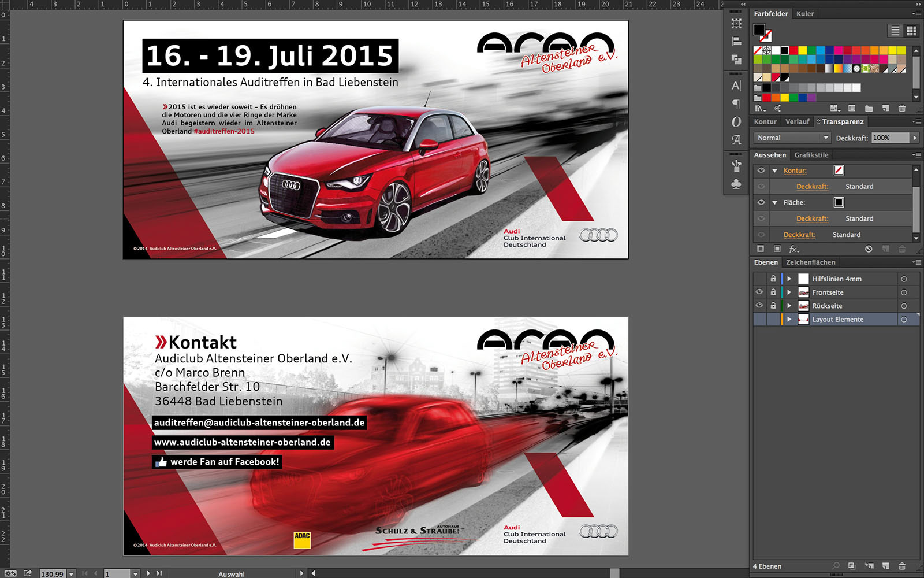
Task: Open the Brushes panel icon
Action: pos(736,166)
